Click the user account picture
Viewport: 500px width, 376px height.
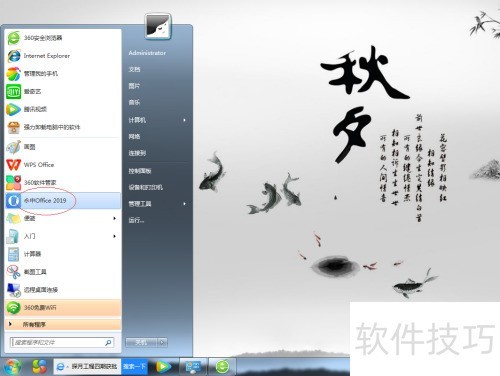[158, 26]
